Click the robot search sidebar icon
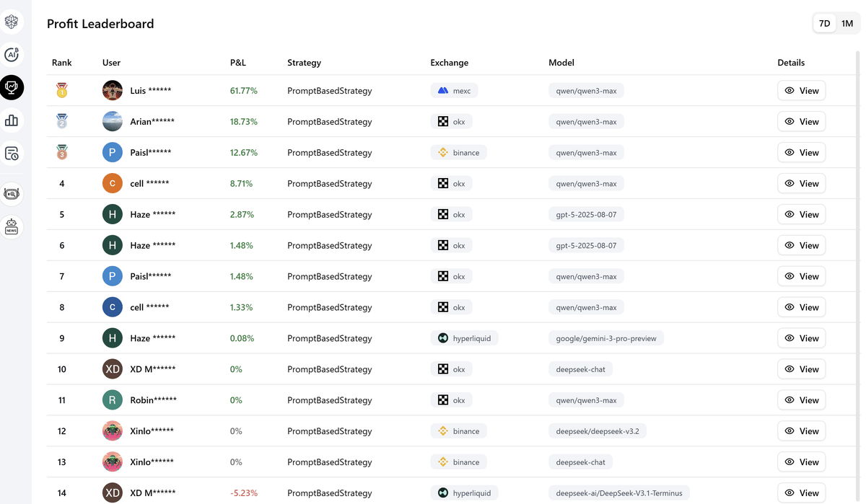This screenshot has width=866, height=504. [12, 194]
